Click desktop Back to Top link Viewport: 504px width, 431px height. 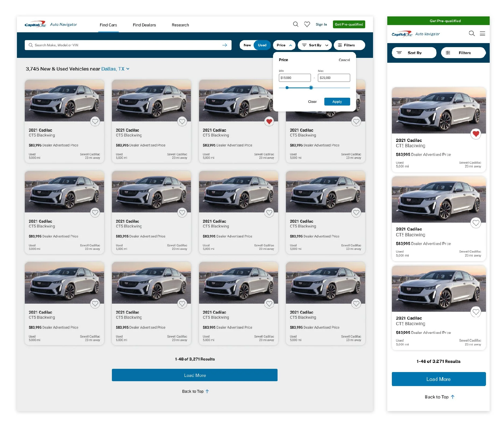(x=196, y=391)
